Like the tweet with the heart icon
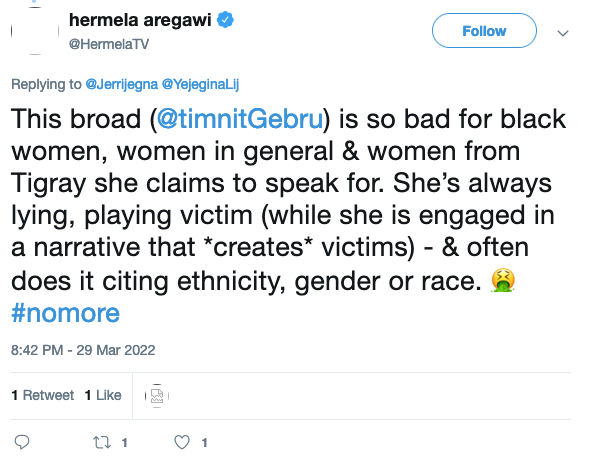The image size is (610, 459). point(182,441)
